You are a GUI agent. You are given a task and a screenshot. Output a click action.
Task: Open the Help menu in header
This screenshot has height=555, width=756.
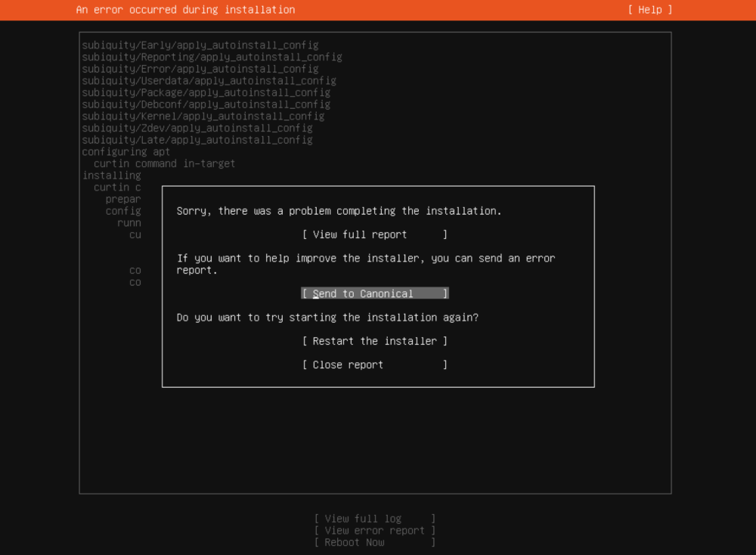point(650,10)
